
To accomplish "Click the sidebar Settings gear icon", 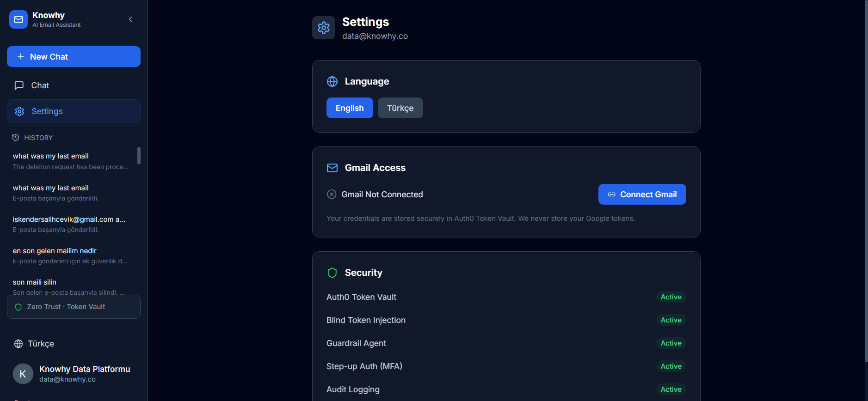I will [x=19, y=111].
